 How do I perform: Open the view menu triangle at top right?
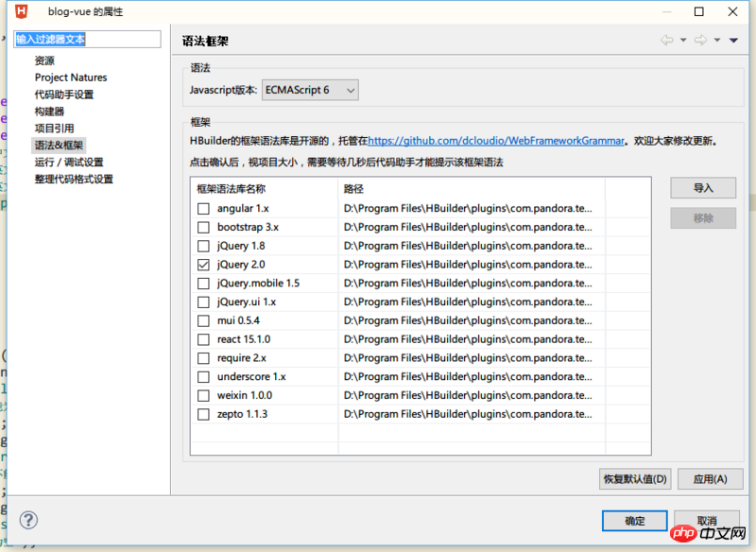[x=733, y=41]
